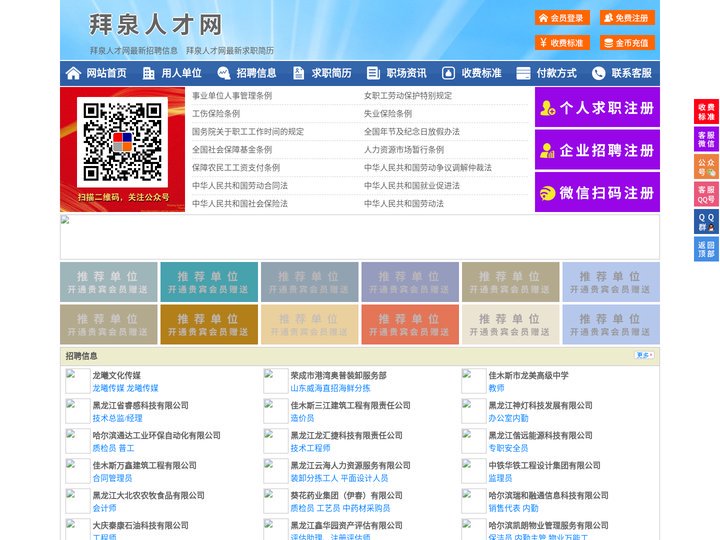Open the 收费标准 button in header
Image resolution: width=720 pixels, height=540 pixels.
pos(562,43)
